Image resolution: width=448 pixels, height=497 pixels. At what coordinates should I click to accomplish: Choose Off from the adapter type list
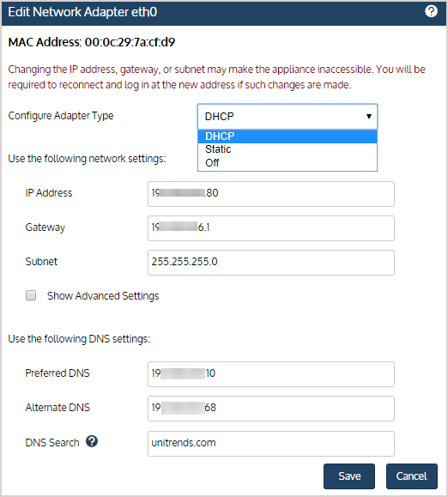(288, 163)
